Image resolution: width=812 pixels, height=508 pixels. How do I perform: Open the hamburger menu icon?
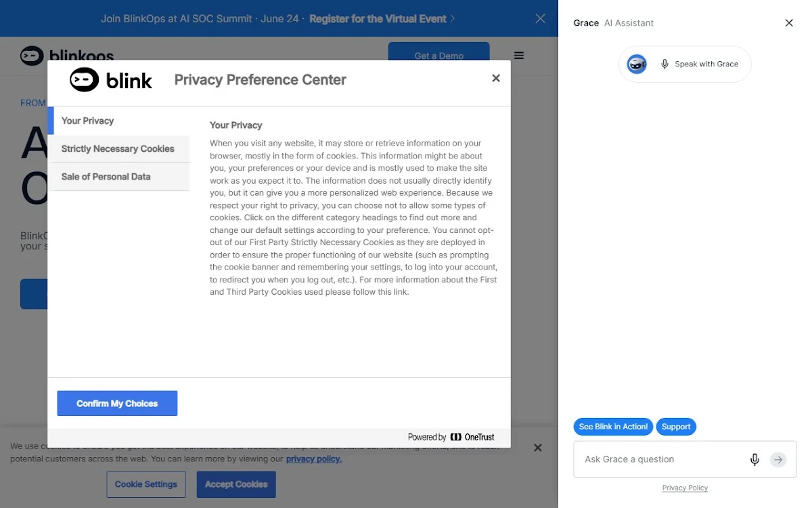[x=519, y=56]
